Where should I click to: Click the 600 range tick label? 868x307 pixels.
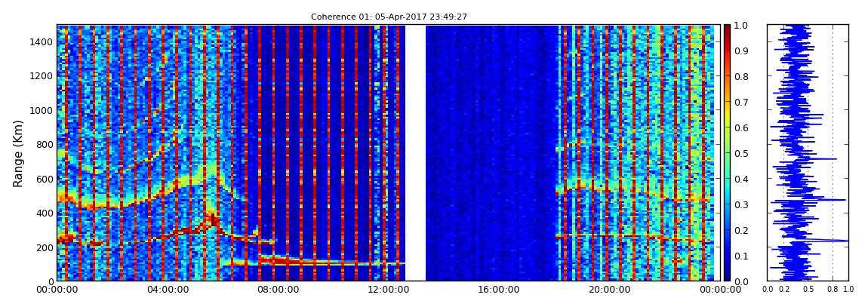coord(43,179)
